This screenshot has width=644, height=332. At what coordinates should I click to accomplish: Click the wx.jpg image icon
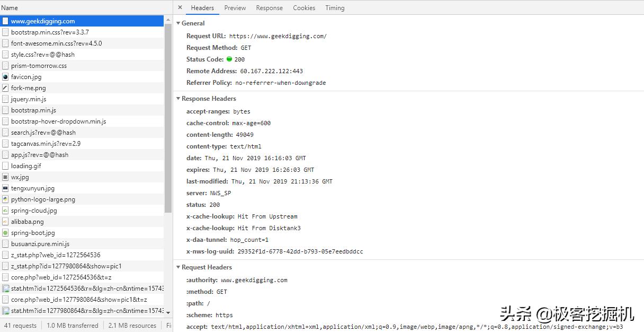coord(5,177)
